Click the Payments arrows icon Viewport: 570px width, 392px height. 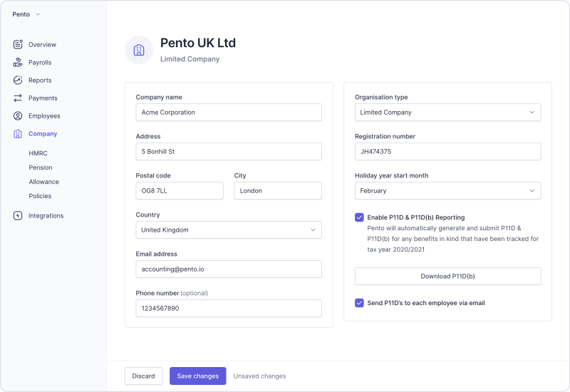(18, 98)
